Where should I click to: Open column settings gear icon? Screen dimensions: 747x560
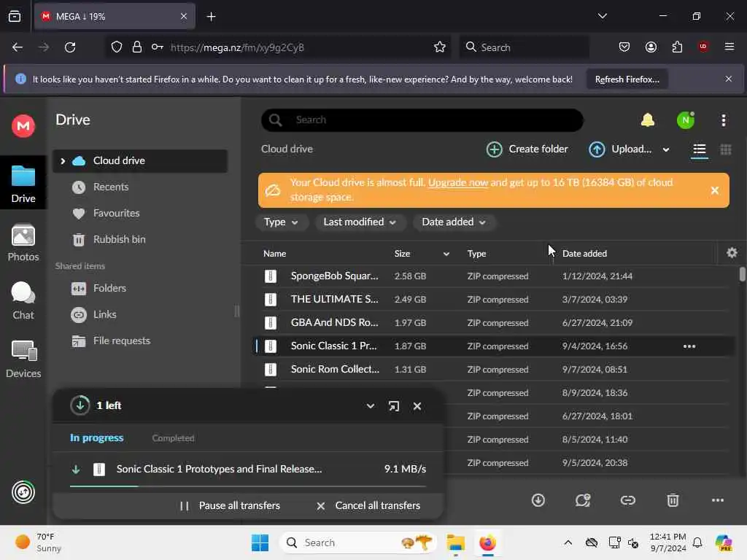[732, 252]
